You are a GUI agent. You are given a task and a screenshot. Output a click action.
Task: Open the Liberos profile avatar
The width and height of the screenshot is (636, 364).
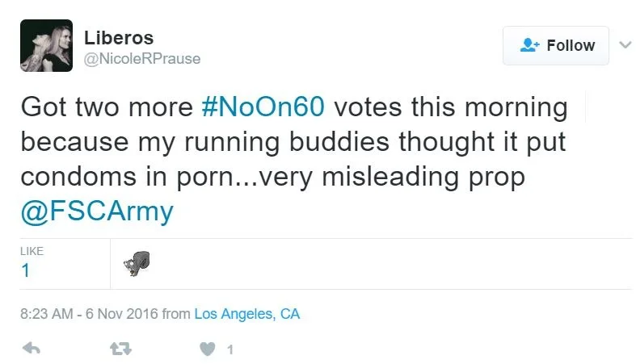click(46, 46)
